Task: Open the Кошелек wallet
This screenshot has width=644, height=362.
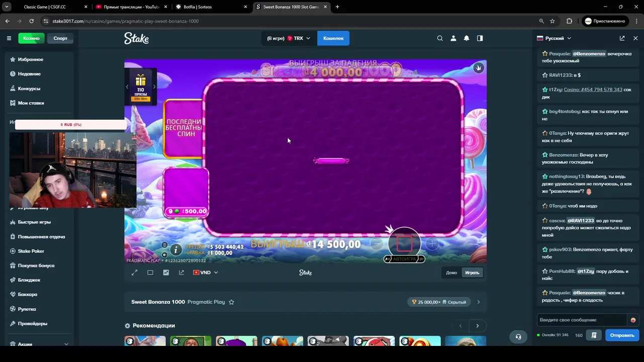Action: click(333, 38)
